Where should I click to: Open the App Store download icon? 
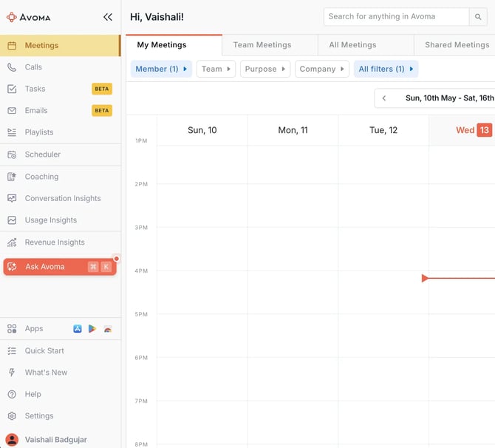[78, 329]
